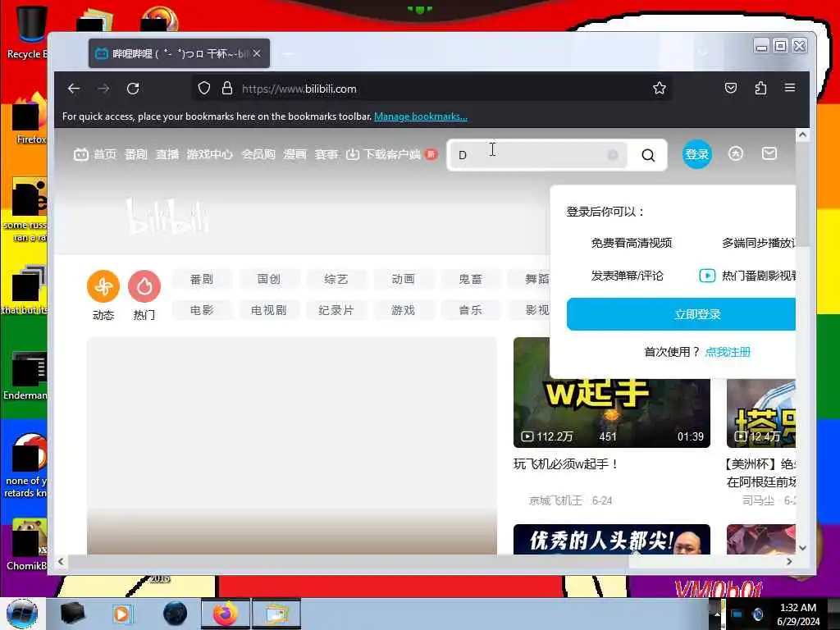Click the orange 动态 pinwheel icon
The height and width of the screenshot is (630, 840).
point(103,286)
